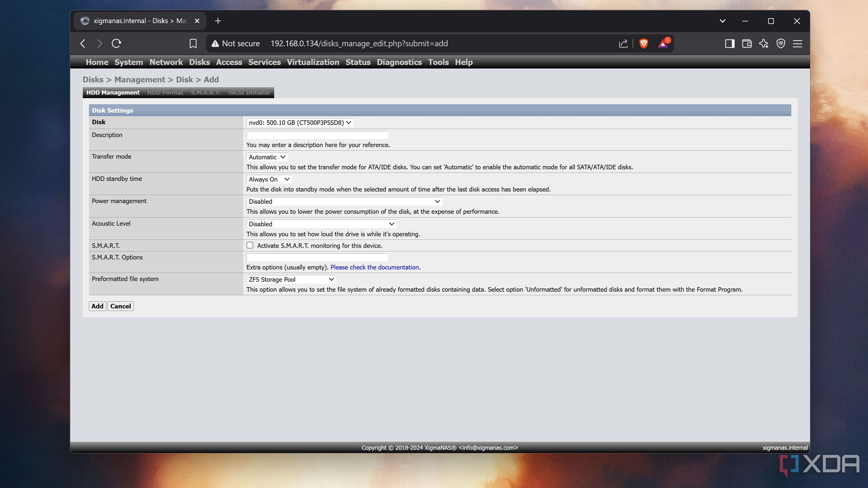Open the Power management dropdown
868x488 pixels.
click(344, 201)
